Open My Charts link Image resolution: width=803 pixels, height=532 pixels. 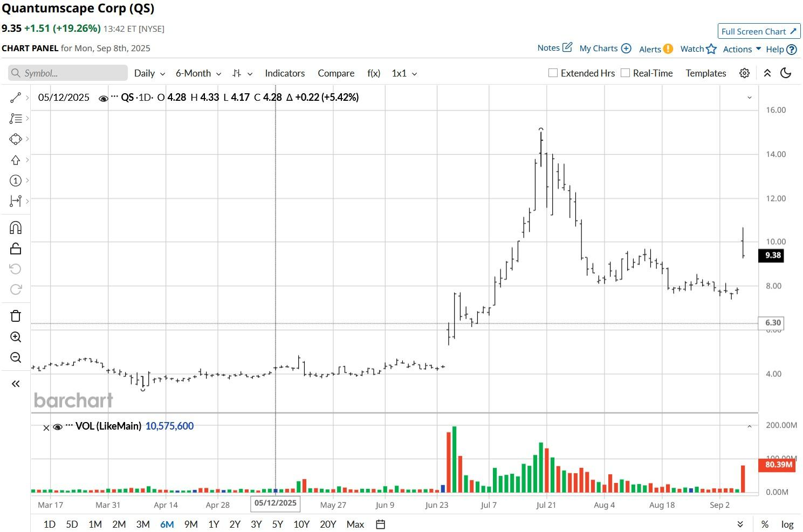click(x=605, y=49)
